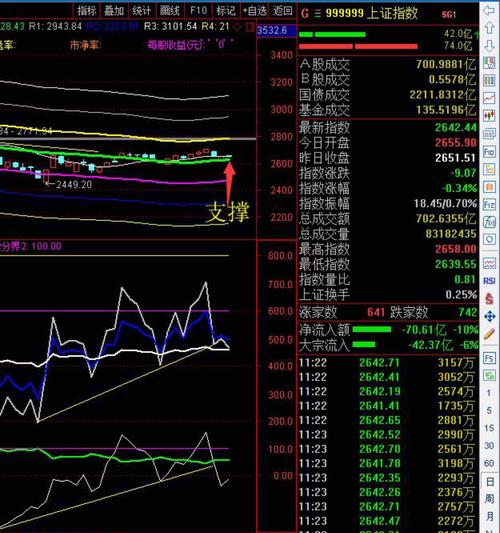This screenshot has width=500, height=533.
Task: Click the R3: 3101.54 indicator label
Action: coord(170,27)
